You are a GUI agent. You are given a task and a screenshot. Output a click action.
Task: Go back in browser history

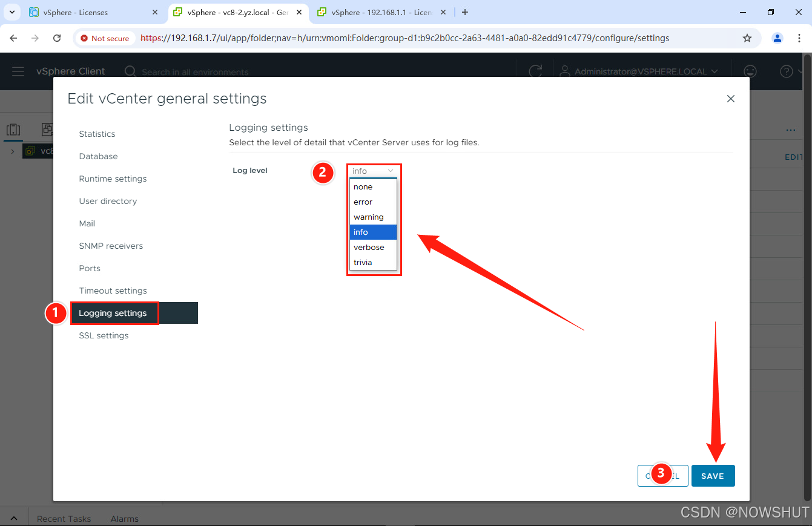[x=13, y=38]
